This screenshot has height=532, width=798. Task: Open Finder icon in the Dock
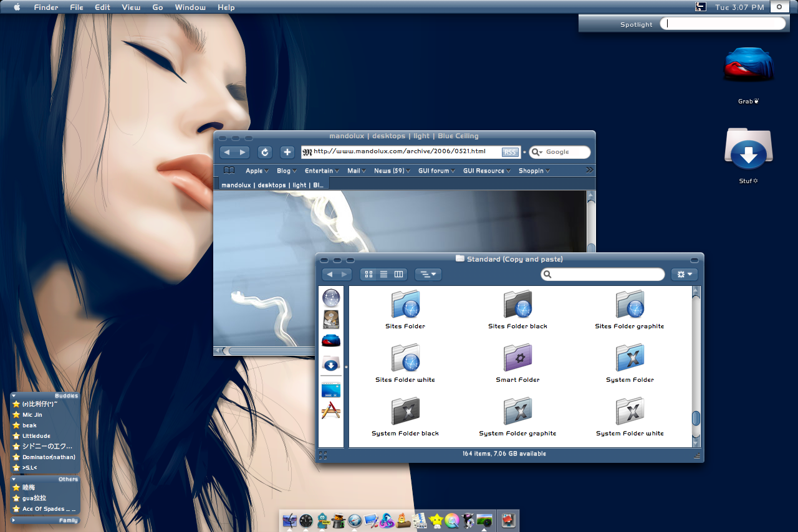coord(290,520)
